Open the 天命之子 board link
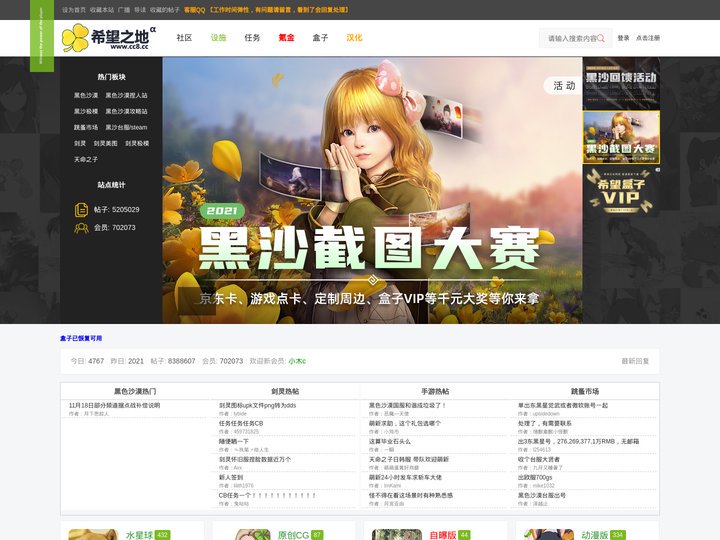Image resolution: width=720 pixels, height=540 pixels. (86, 160)
